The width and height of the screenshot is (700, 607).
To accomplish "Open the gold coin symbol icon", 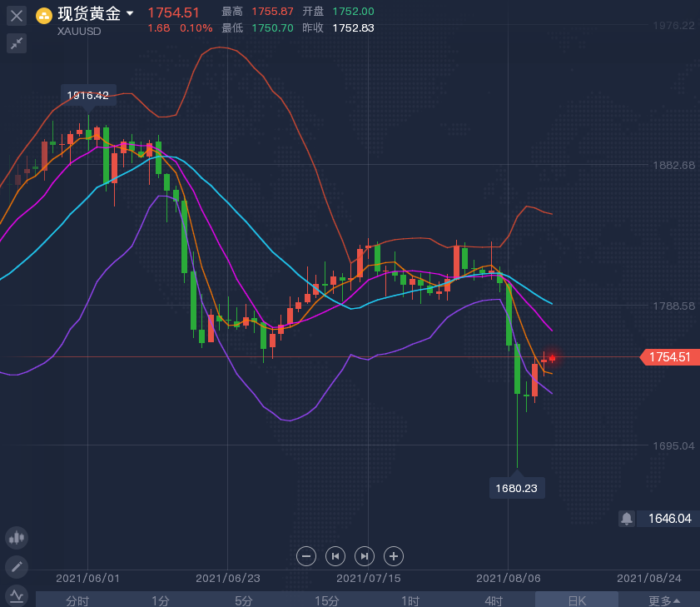I will (44, 16).
